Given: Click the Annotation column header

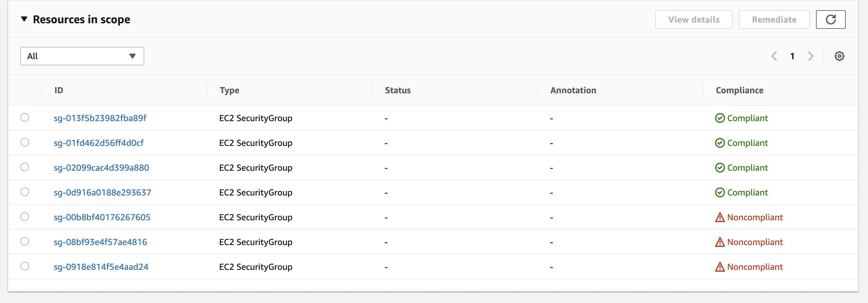Looking at the screenshot, I should pyautogui.click(x=573, y=90).
